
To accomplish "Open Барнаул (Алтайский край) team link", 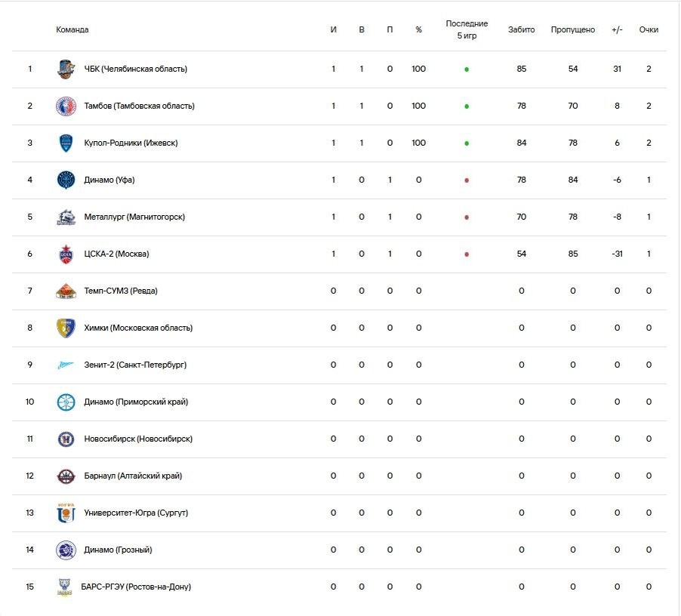I will coord(133,476).
